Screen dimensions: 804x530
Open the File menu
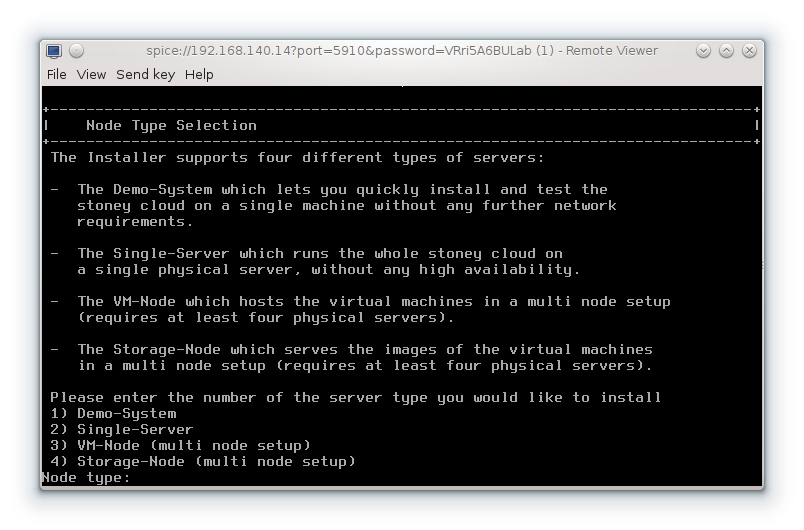click(x=56, y=74)
